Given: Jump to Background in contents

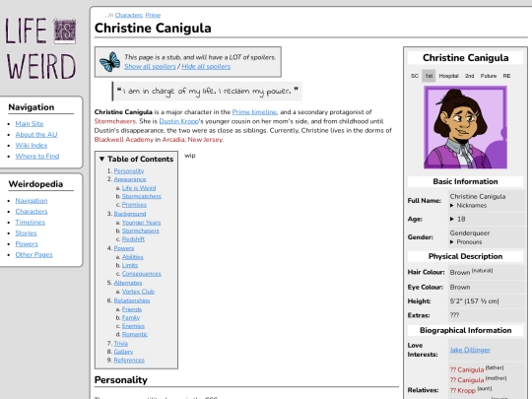Looking at the screenshot, I should [x=130, y=214].
